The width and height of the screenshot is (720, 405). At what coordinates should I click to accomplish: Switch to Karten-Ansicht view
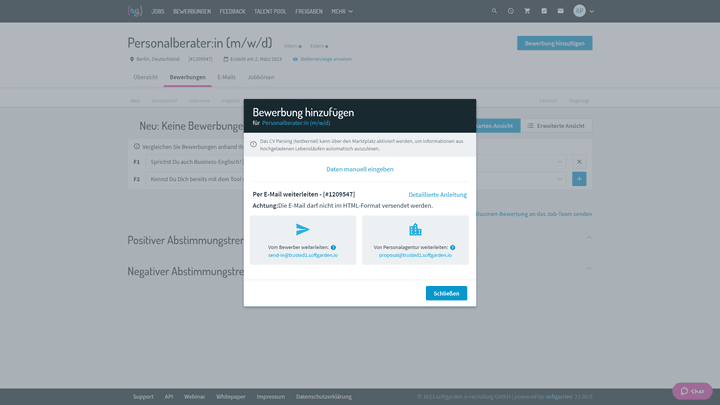(498, 126)
